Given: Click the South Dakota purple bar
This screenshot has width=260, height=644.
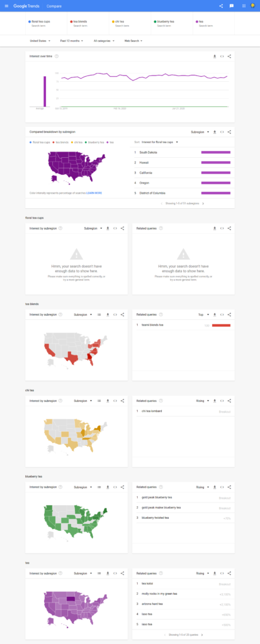Looking at the screenshot, I should click(215, 152).
